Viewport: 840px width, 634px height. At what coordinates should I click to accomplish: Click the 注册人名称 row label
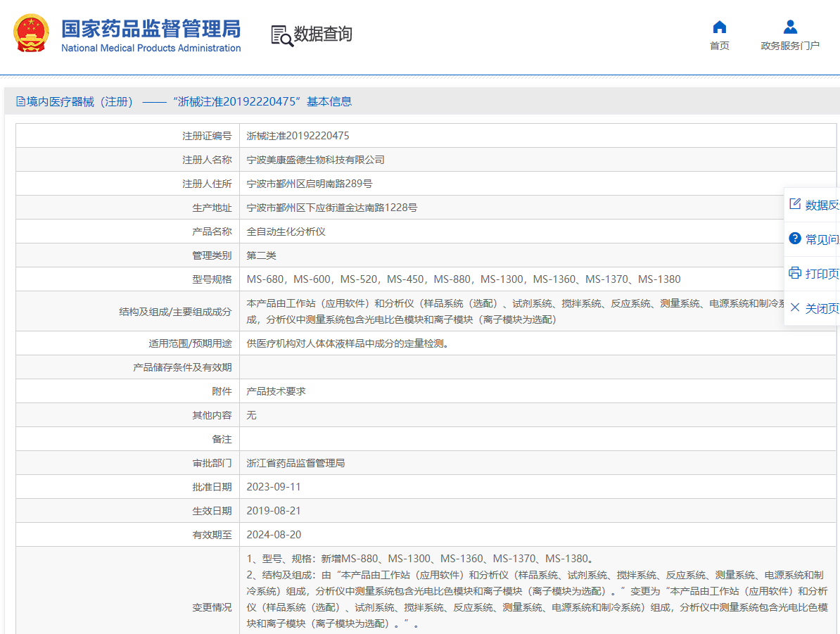[207, 160]
